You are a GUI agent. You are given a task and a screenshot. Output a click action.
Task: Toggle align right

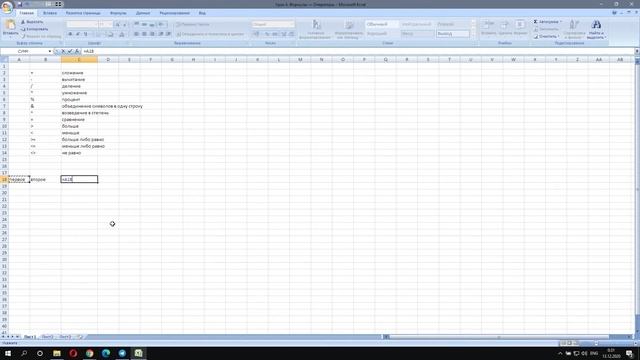coord(152,34)
